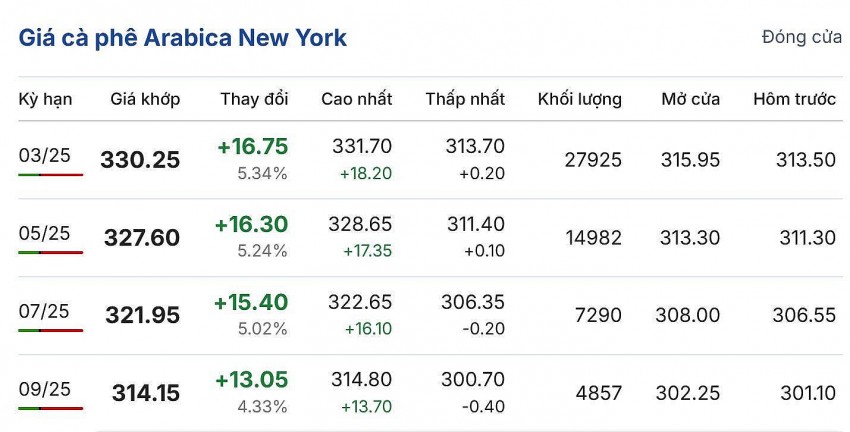Open the 07/25 contract row

point(45,311)
